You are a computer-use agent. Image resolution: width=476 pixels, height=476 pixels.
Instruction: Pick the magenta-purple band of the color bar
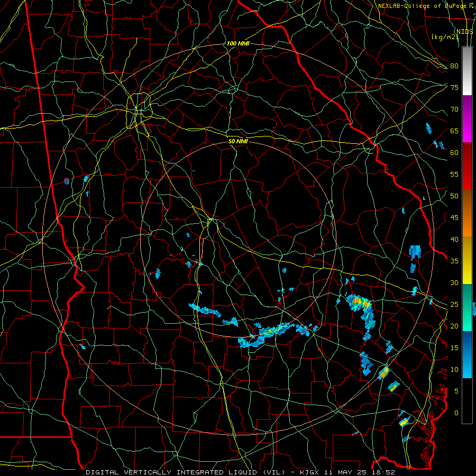(x=467, y=119)
